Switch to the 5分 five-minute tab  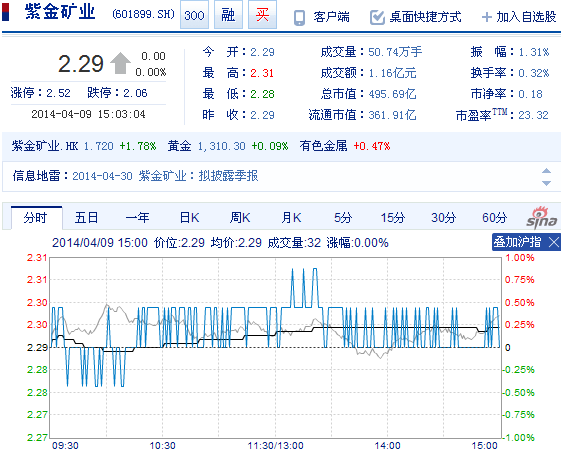pos(343,218)
